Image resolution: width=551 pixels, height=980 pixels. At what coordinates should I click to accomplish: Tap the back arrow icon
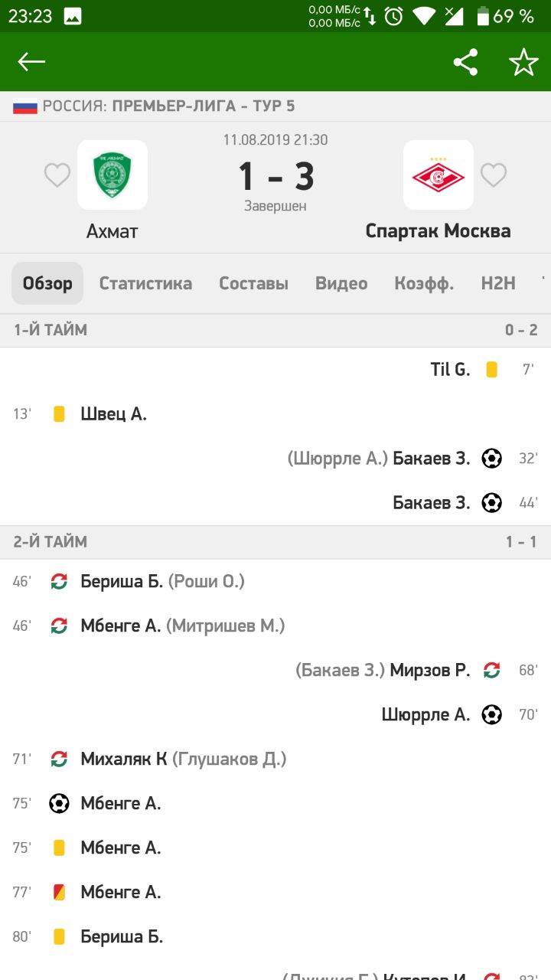(31, 62)
